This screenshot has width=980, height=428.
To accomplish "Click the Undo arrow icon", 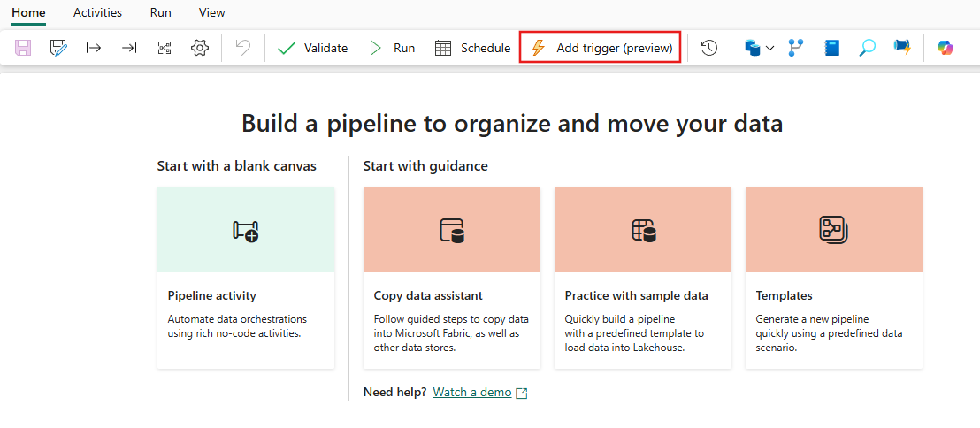I will (242, 48).
